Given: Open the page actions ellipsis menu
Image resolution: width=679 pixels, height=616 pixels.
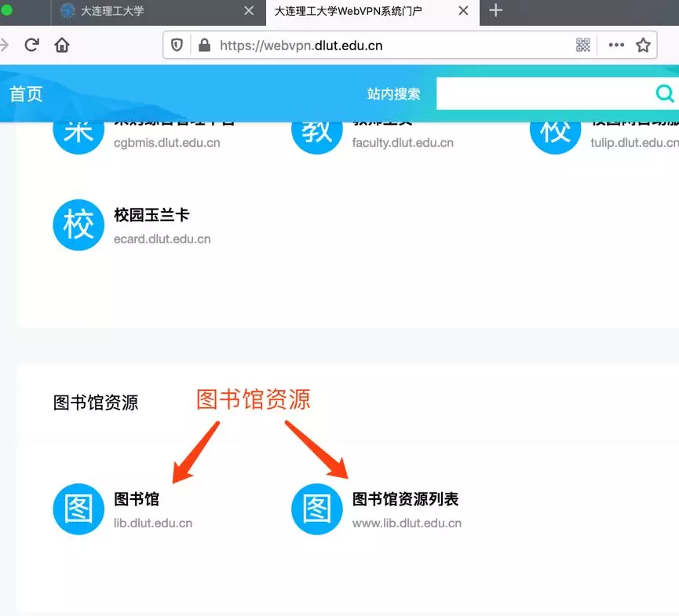Looking at the screenshot, I should tap(616, 45).
